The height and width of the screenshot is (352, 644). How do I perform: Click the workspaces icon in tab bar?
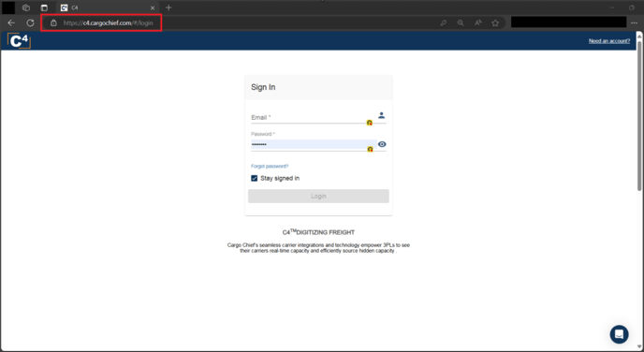[26, 7]
